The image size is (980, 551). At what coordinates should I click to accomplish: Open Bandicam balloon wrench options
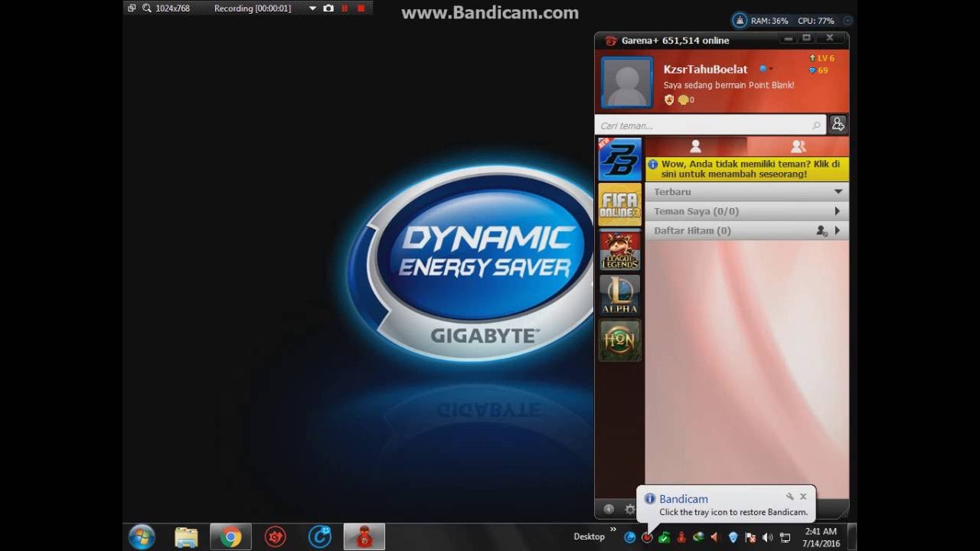coord(790,497)
